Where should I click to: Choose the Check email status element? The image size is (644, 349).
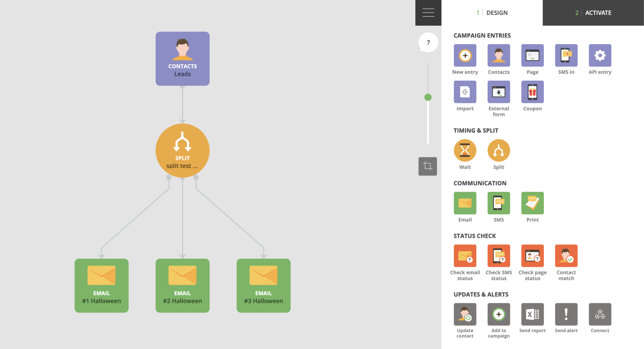click(x=465, y=256)
